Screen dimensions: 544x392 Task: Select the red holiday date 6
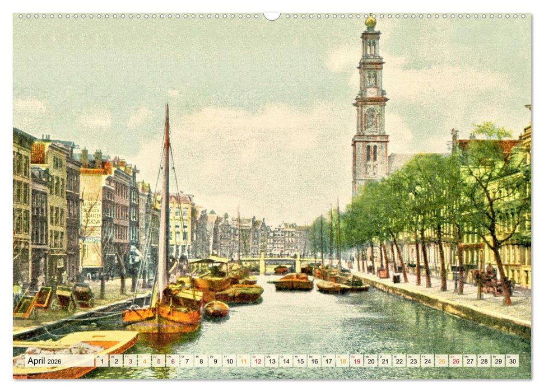tap(174, 361)
